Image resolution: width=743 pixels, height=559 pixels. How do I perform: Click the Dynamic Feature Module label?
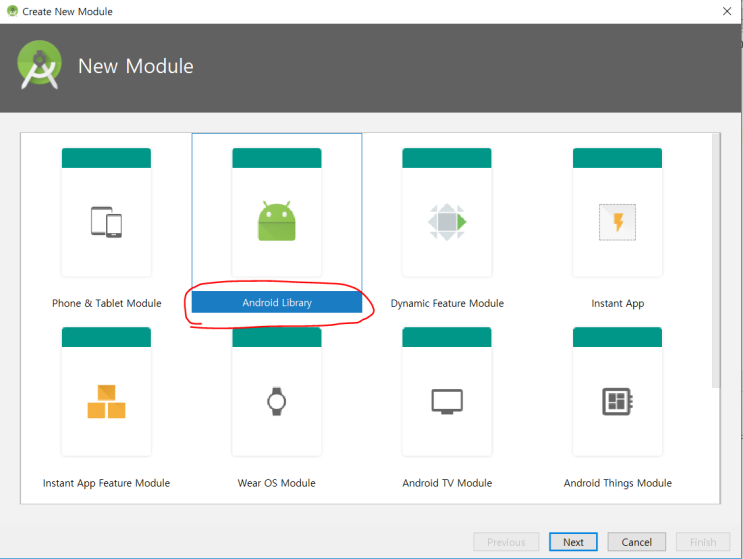coord(447,303)
